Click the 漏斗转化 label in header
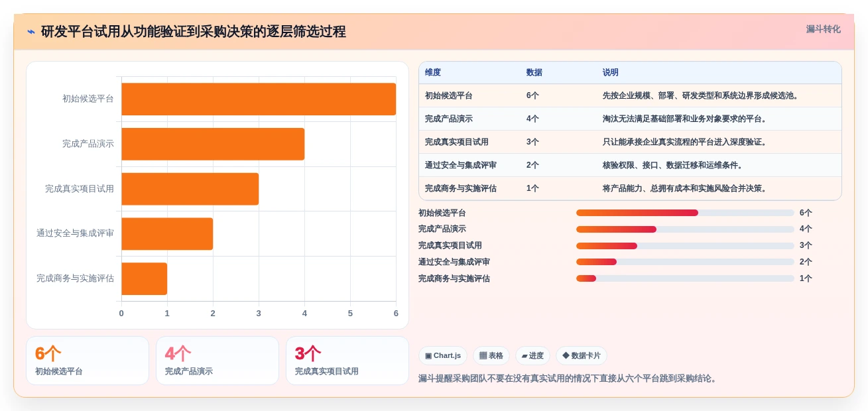Image resolution: width=868 pixels, height=411 pixels. pos(823,29)
